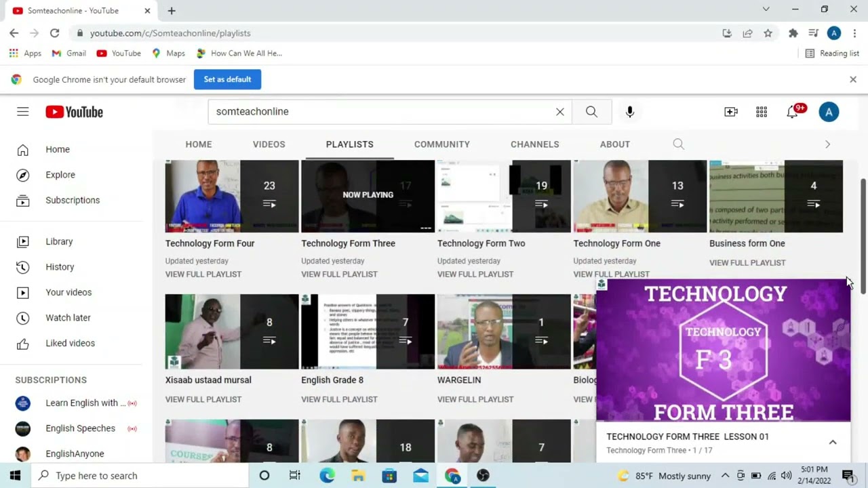Go to the YouTube logo home

pyautogui.click(x=75, y=112)
